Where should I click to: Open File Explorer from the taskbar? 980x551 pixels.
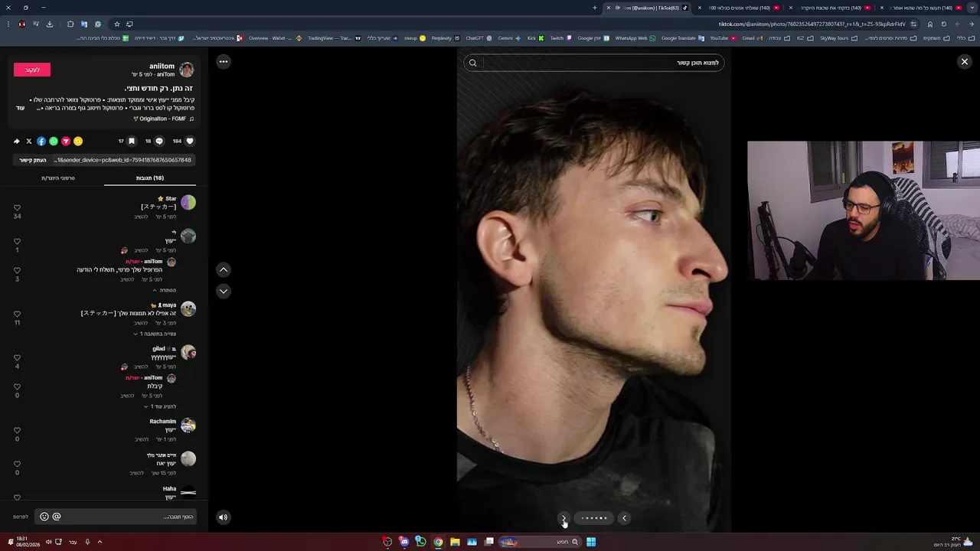click(x=455, y=542)
